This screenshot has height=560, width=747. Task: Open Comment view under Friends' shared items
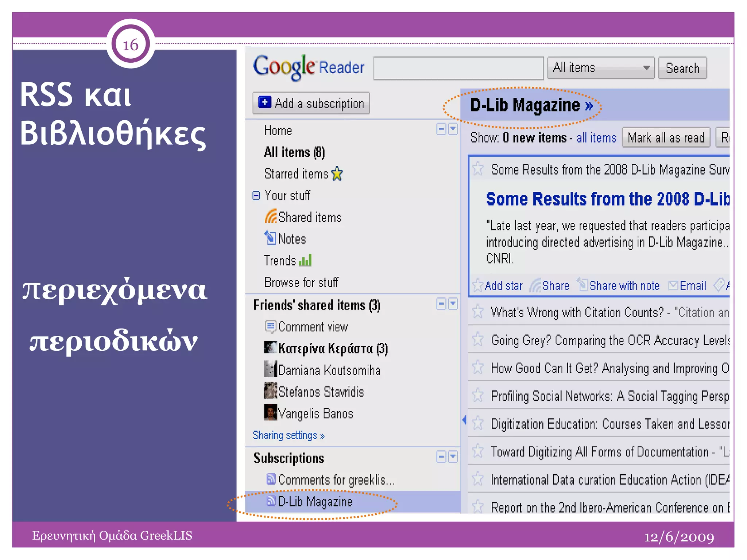click(313, 327)
